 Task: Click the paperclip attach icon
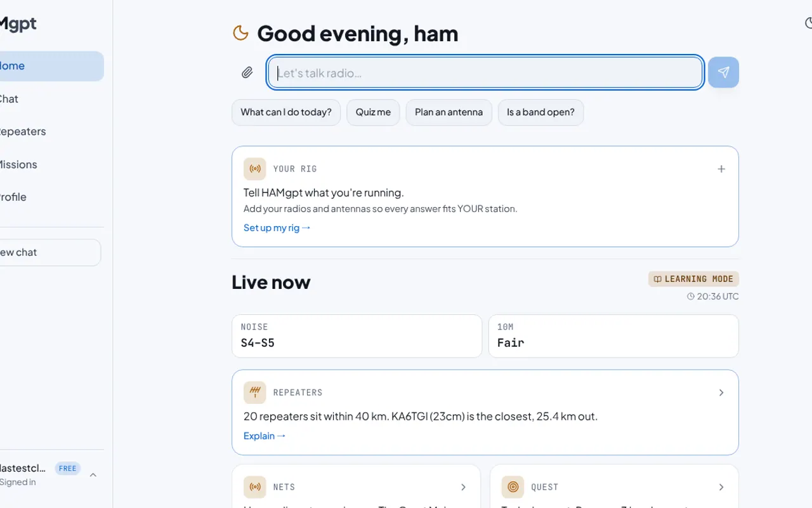pos(247,73)
